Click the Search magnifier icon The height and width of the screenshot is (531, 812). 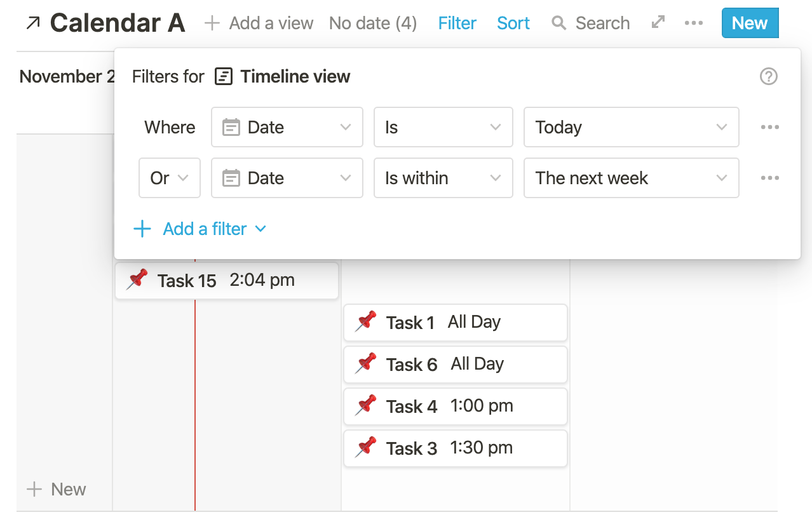tap(559, 24)
